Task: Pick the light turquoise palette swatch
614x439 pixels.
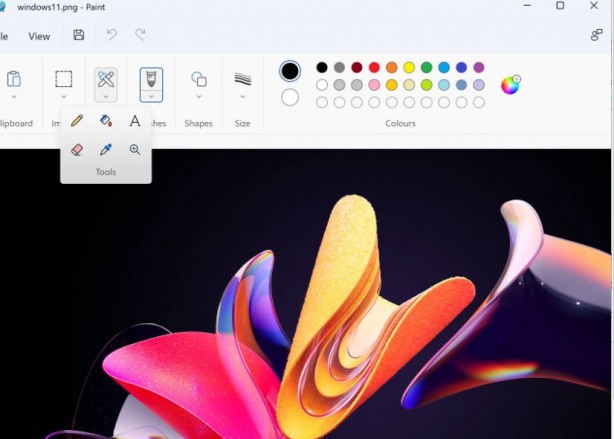Action: (x=444, y=85)
